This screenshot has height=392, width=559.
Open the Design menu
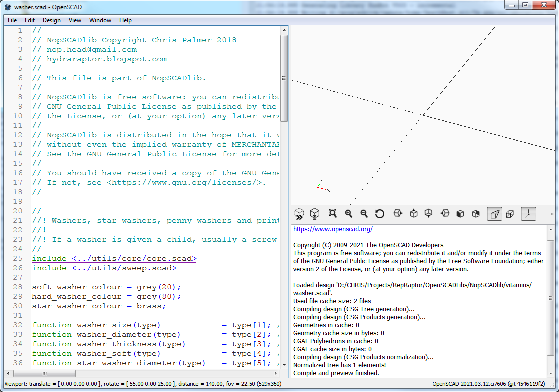[x=51, y=20]
